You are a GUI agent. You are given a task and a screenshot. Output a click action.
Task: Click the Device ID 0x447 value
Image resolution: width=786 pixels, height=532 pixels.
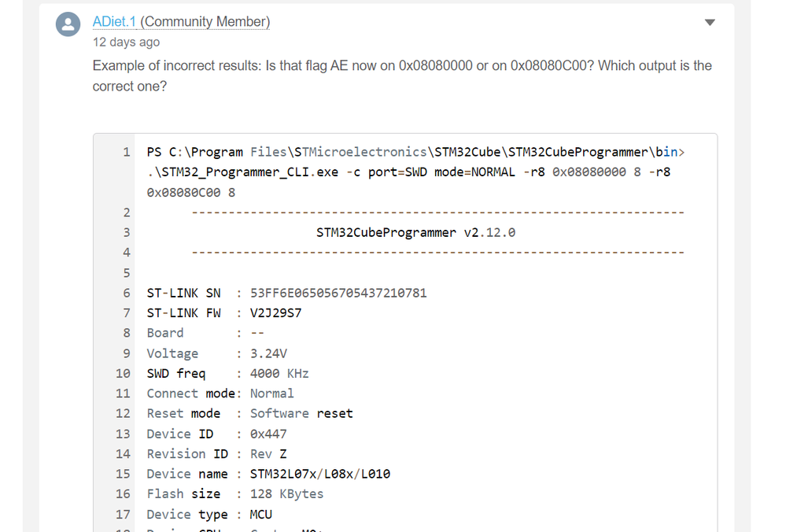tap(268, 434)
